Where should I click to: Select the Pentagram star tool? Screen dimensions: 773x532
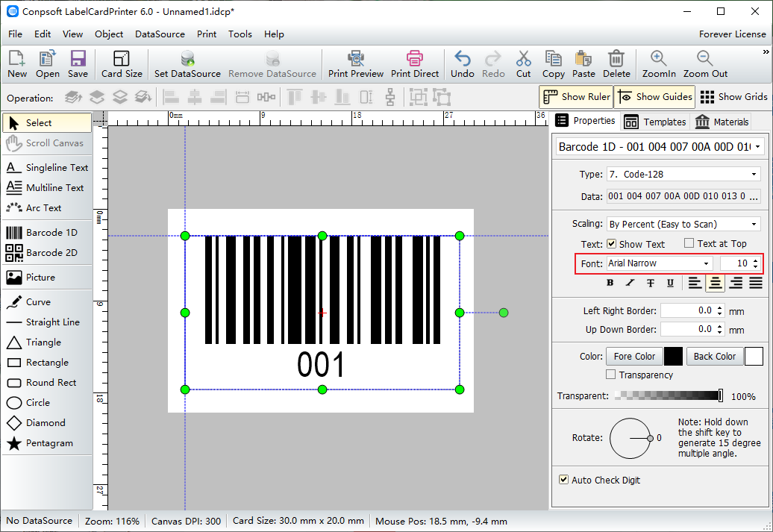point(47,443)
